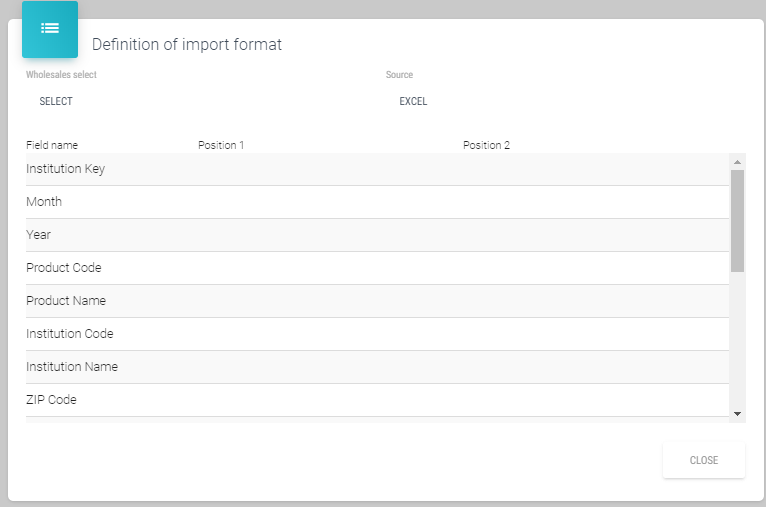766x507 pixels.
Task: Select the Institution Code row
Action: (70, 334)
